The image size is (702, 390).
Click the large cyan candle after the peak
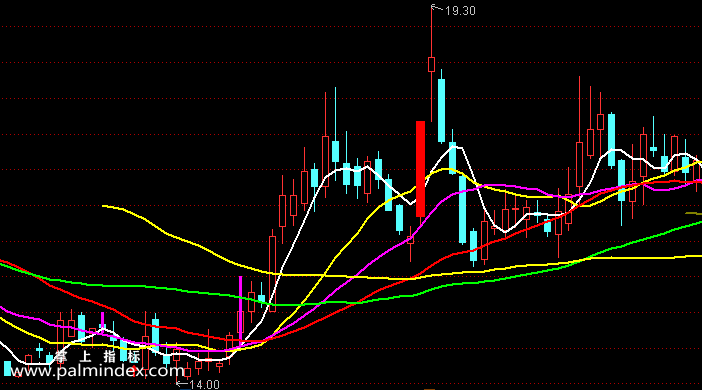[441, 111]
